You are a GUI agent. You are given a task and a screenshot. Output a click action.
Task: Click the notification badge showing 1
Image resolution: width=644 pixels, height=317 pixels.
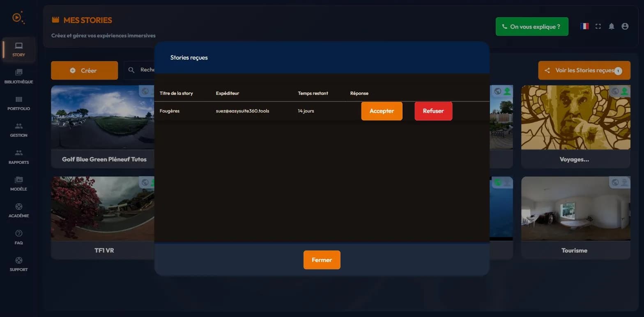coord(618,71)
